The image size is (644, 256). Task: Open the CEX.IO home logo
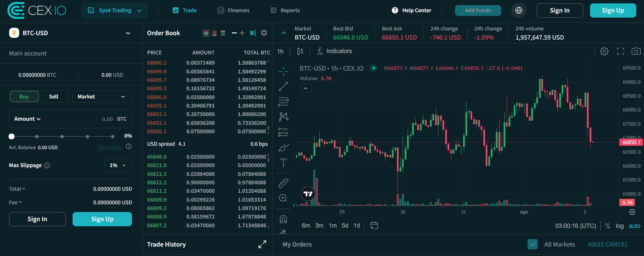tap(36, 10)
